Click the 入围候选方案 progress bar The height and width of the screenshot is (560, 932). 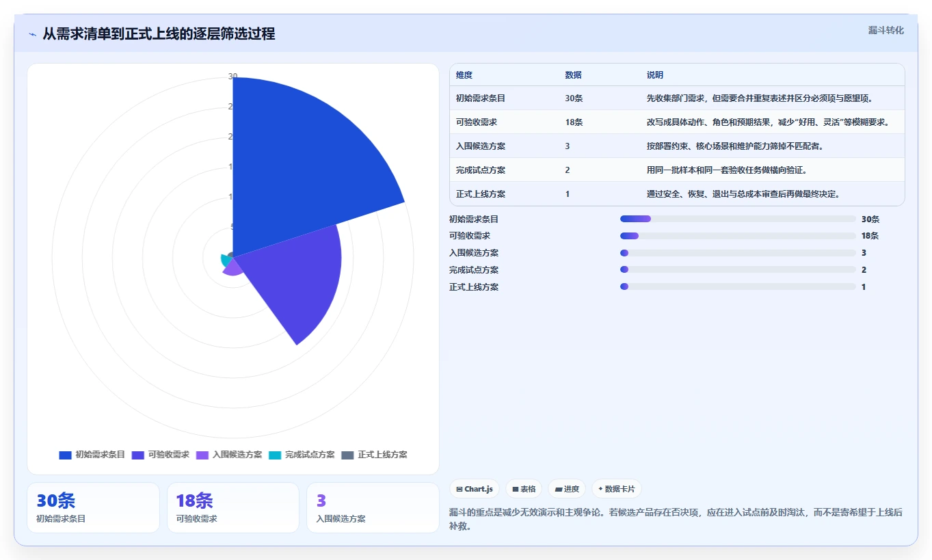738,253
